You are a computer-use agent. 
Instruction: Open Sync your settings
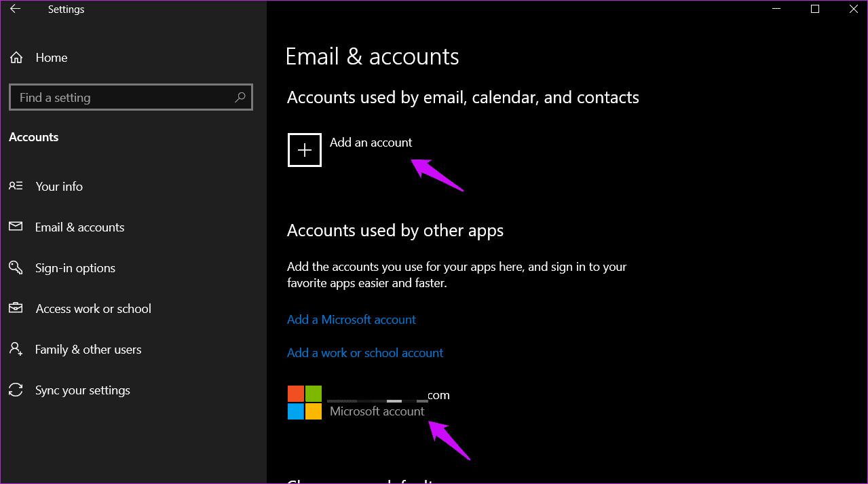[x=83, y=390]
